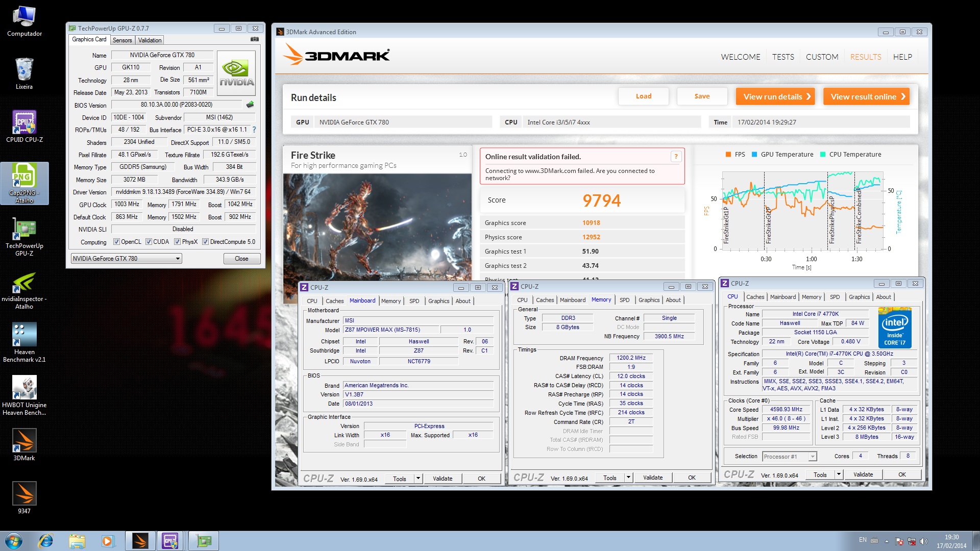The image size is (980, 551).
Task: Click the 9794 score value
Action: click(602, 201)
